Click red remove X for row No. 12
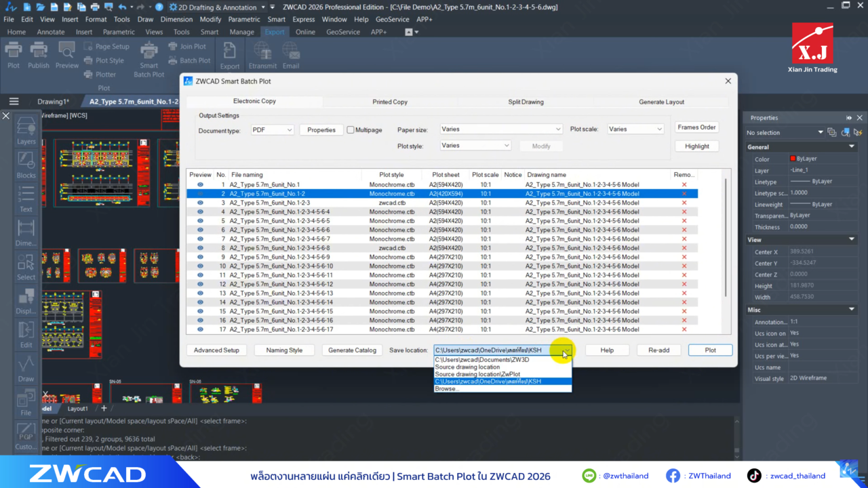This screenshot has height=488, width=868. point(684,284)
